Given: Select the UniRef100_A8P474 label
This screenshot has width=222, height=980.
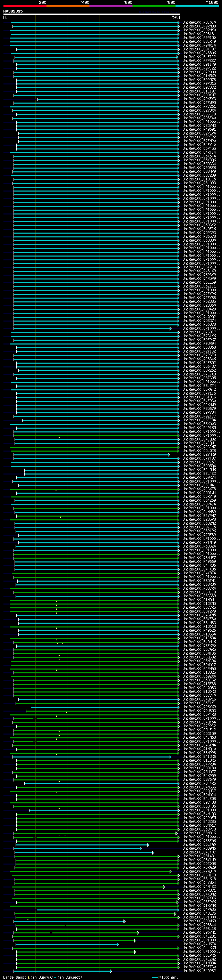Looking at the screenshot, I should click(199, 504).
